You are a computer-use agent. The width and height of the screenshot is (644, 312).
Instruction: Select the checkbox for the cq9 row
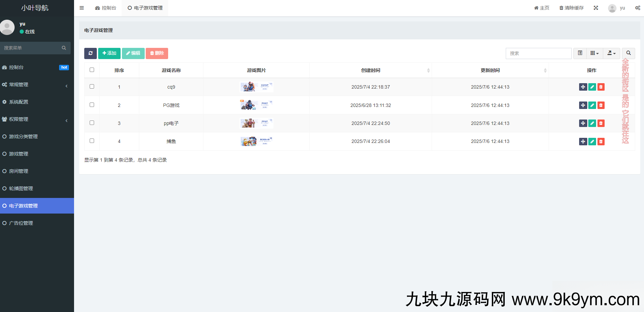[92, 87]
